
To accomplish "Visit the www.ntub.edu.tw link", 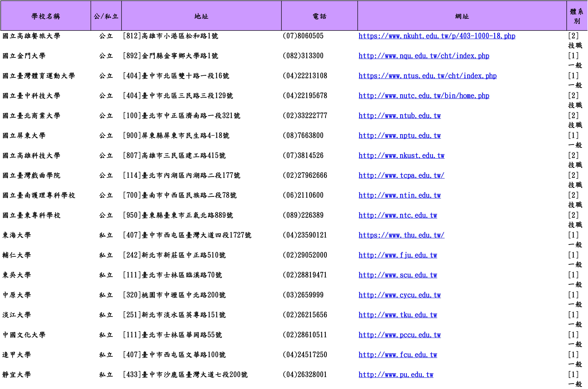I will [x=399, y=116].
